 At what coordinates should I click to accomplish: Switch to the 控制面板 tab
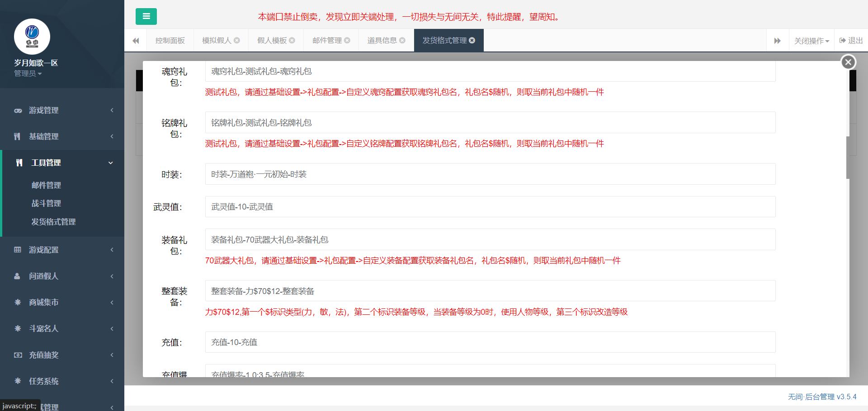click(170, 40)
